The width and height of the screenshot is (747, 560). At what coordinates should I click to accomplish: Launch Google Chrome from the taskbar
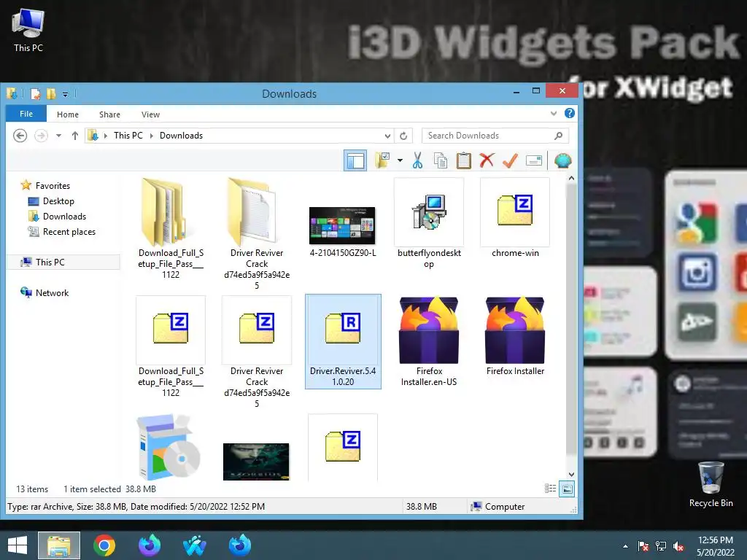pyautogui.click(x=104, y=545)
